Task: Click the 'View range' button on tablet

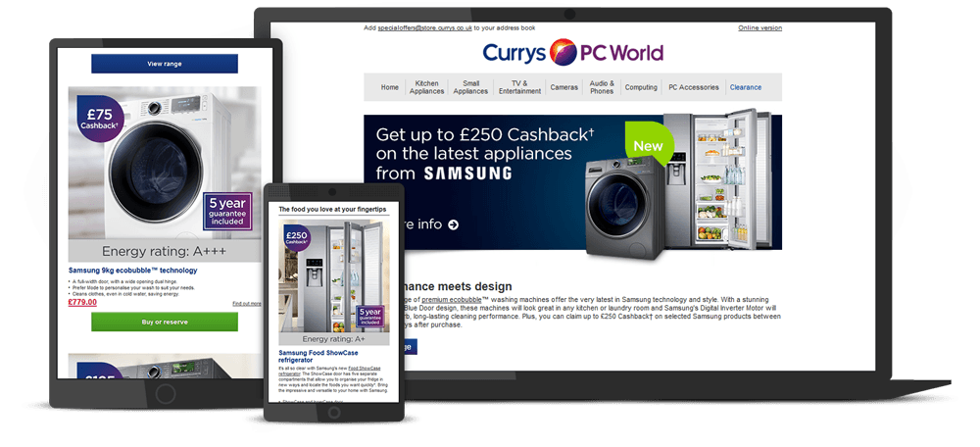Action: click(165, 64)
